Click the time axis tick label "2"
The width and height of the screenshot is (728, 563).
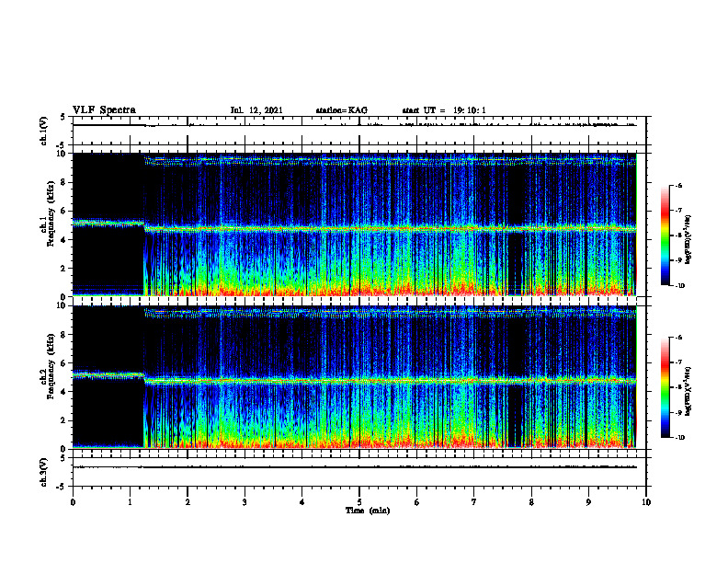point(188,502)
